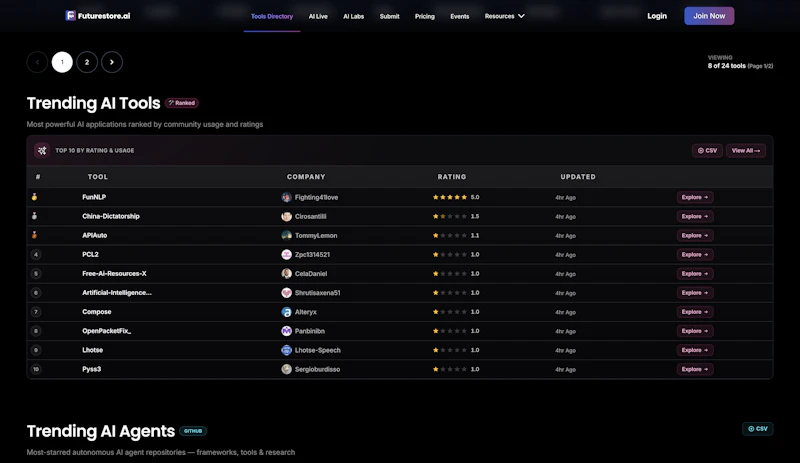Open the FunNLP tool

(94, 197)
